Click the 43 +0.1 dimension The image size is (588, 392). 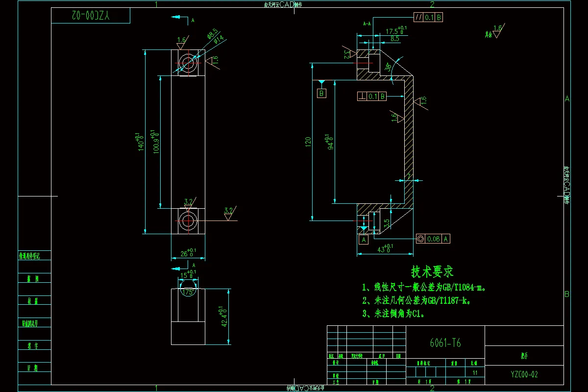click(x=385, y=248)
